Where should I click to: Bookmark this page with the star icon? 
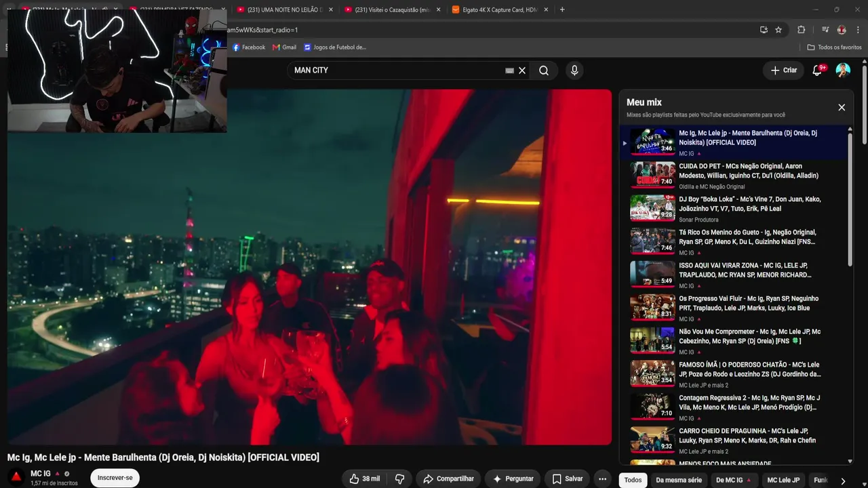tap(778, 30)
